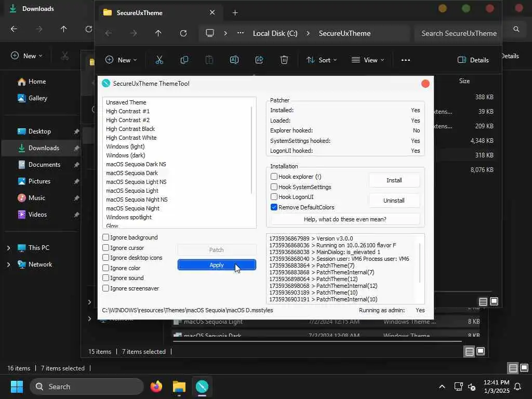Open the See more ellipsis in toolbar
Image resolution: width=532 pixels, height=399 pixels.
click(x=405, y=60)
